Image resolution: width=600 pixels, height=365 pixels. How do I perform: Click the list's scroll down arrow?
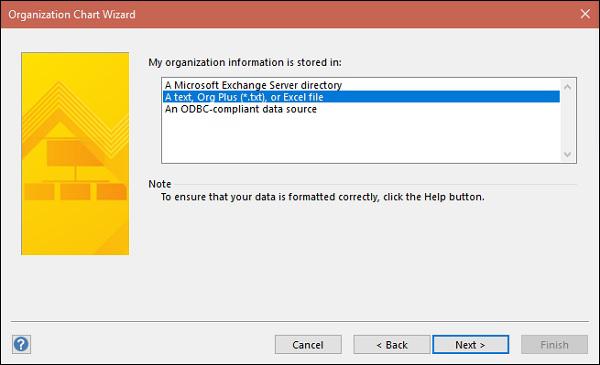(x=567, y=154)
